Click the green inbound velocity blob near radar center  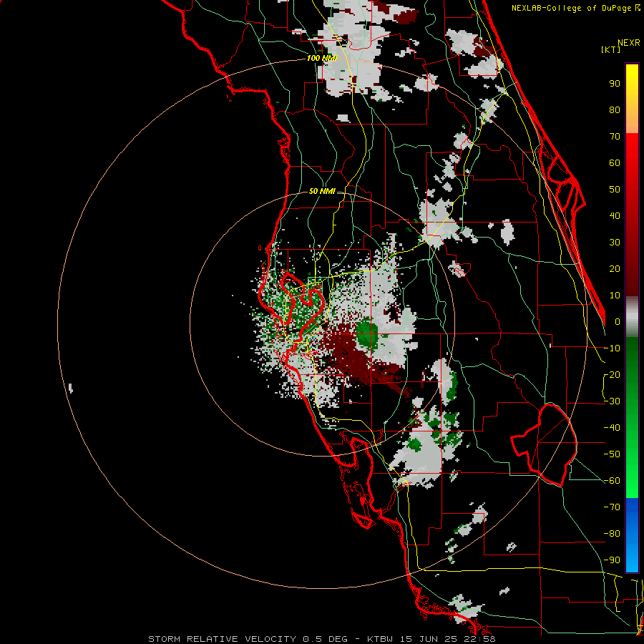[x=367, y=334]
